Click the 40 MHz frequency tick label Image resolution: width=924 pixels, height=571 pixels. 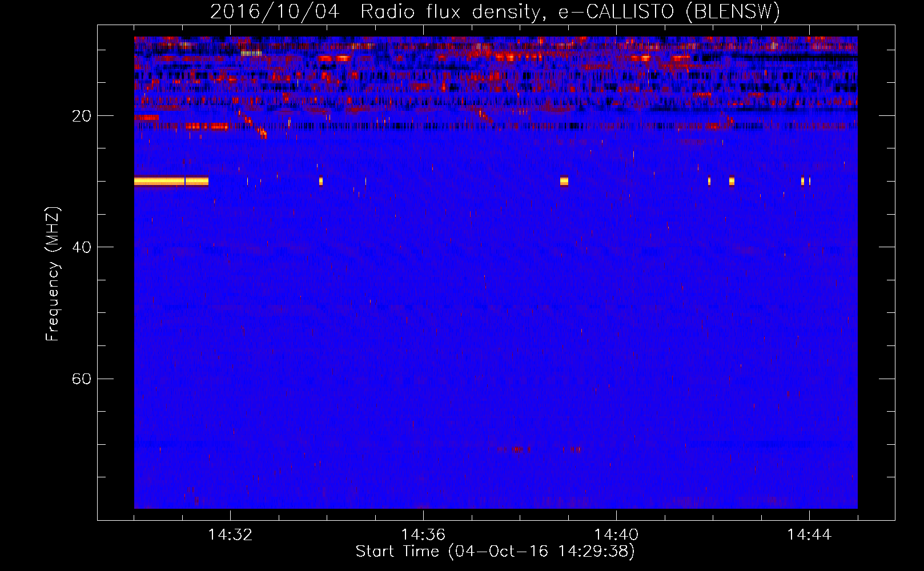[82, 247]
